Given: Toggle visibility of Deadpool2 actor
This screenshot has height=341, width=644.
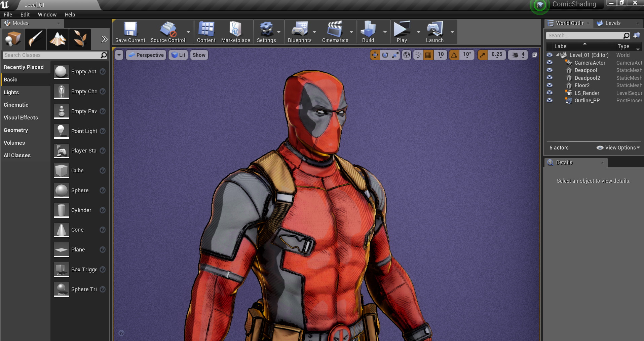Looking at the screenshot, I should [550, 77].
